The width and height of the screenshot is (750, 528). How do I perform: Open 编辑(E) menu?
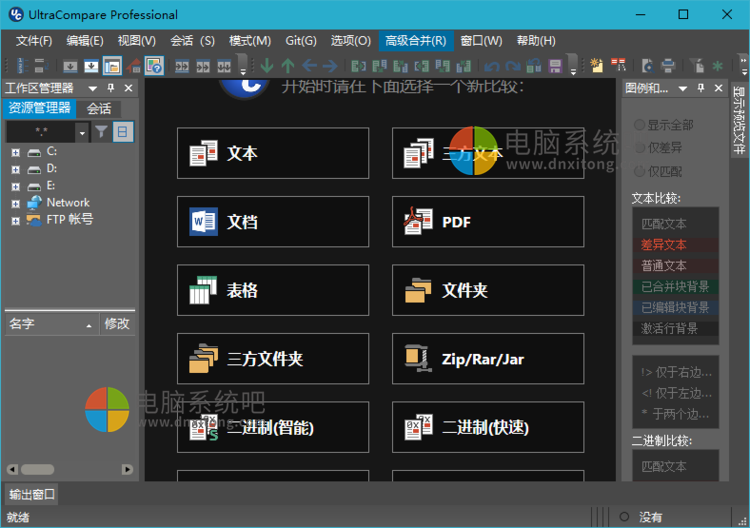pyautogui.click(x=85, y=41)
